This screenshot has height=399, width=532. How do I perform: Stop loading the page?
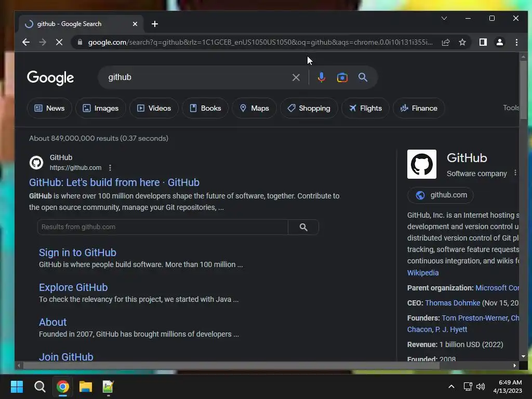click(x=59, y=43)
